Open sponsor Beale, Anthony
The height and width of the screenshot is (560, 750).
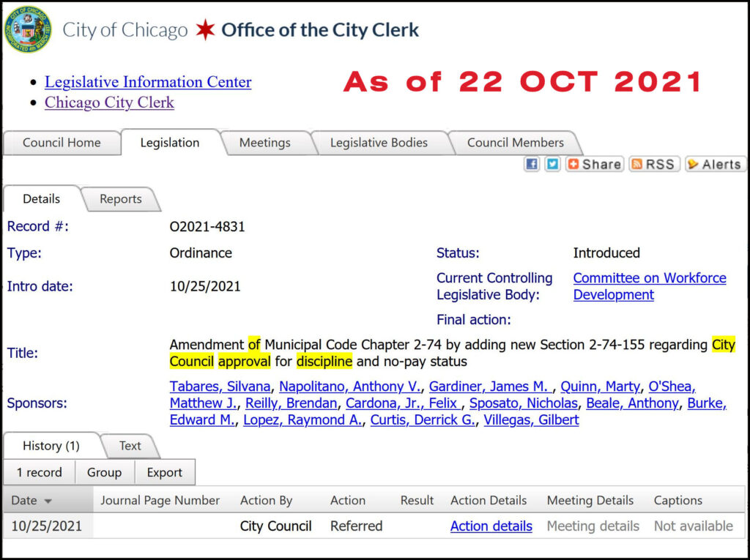632,403
